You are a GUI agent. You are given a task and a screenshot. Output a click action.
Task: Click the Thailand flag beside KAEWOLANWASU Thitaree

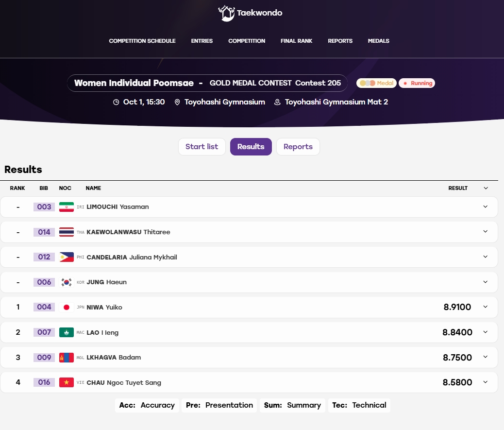click(67, 232)
